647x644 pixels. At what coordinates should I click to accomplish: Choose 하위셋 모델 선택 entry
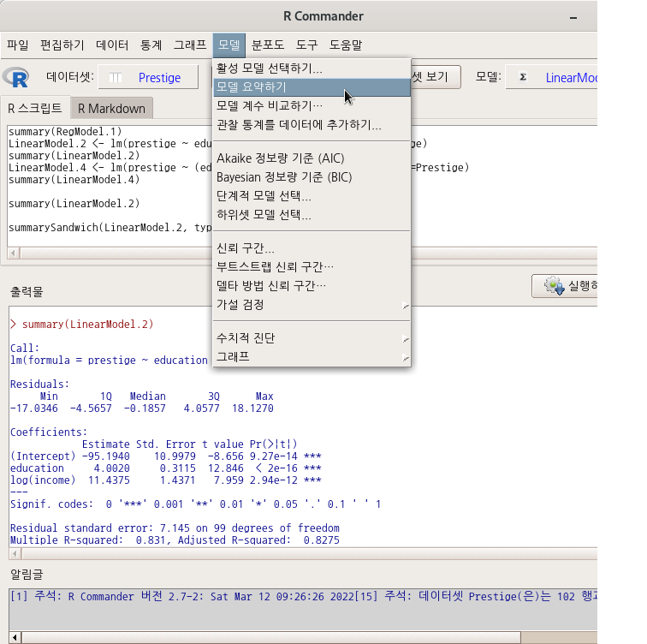pos(312,215)
